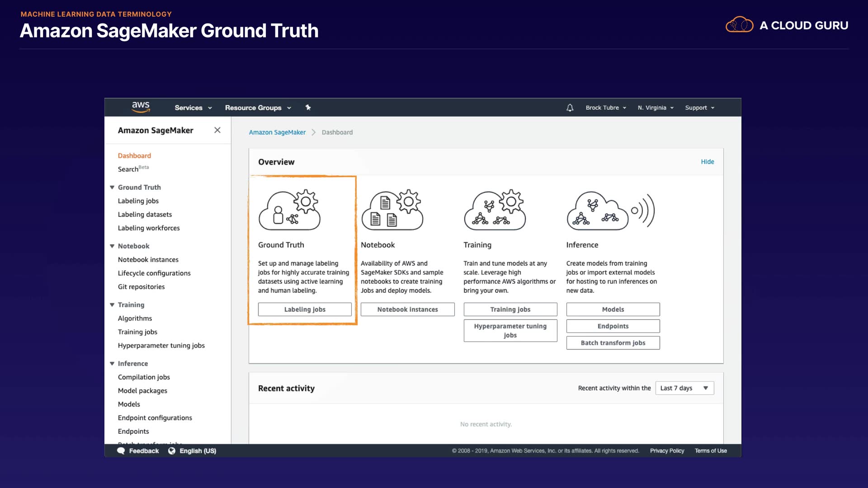
Task: Open the notifications bell icon
Action: click(x=570, y=108)
